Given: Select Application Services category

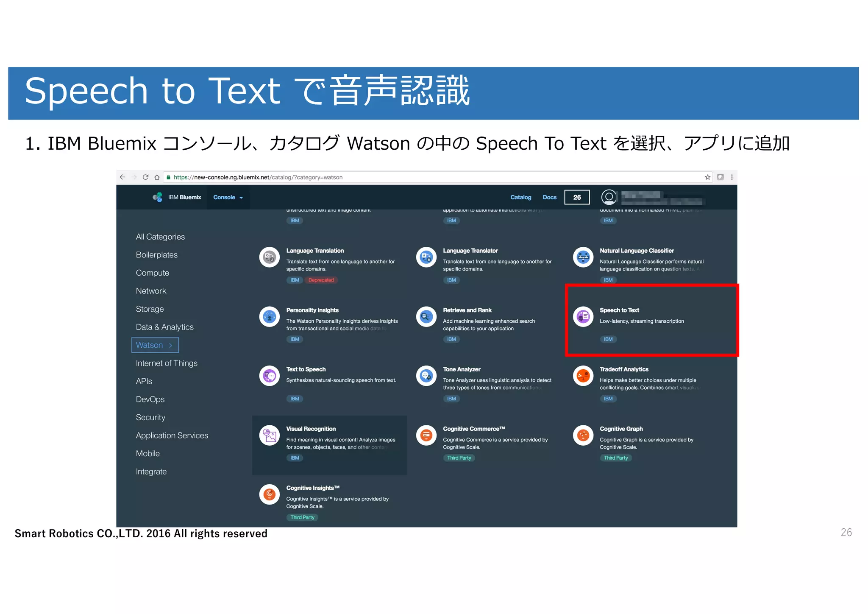Looking at the screenshot, I should pos(172,435).
